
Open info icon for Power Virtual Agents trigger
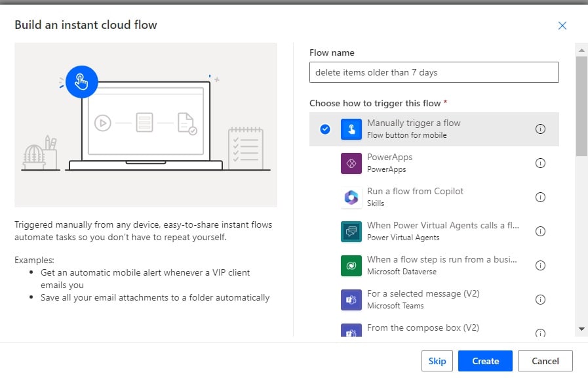click(540, 232)
